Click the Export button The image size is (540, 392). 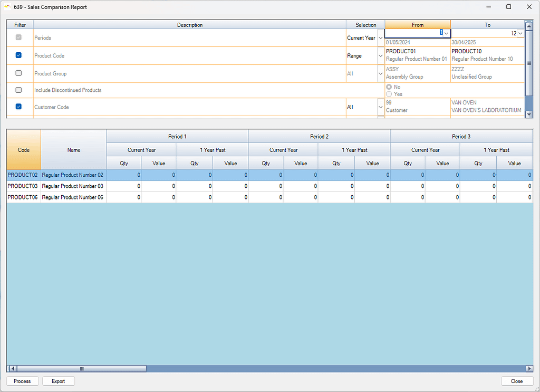[59, 381]
